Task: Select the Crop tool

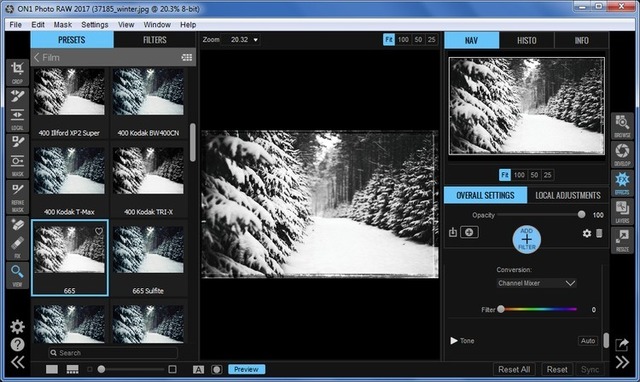Action: point(17,73)
